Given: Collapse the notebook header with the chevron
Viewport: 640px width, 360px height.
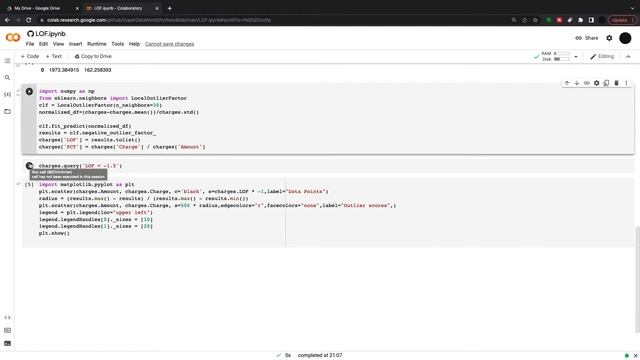Looking at the screenshot, I should point(628,57).
